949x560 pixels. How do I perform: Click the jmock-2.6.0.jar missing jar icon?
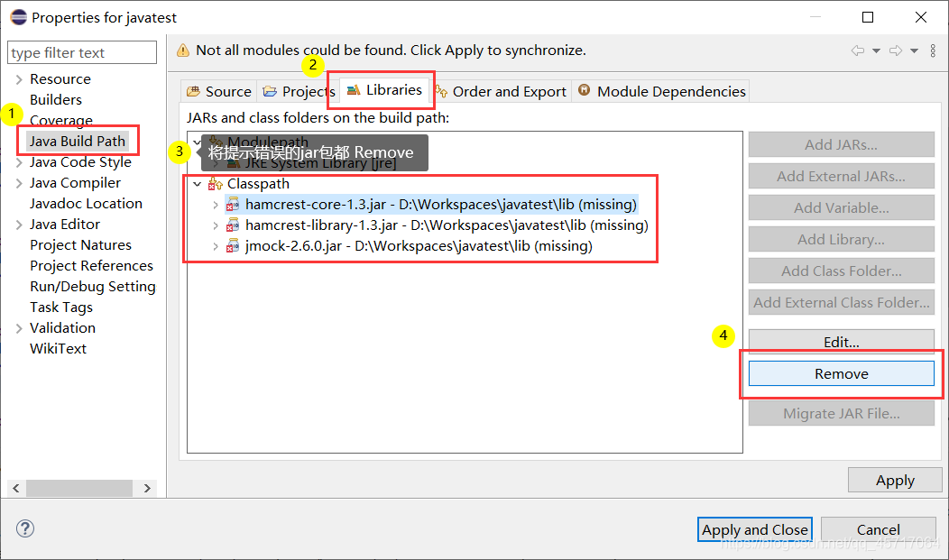click(x=233, y=246)
